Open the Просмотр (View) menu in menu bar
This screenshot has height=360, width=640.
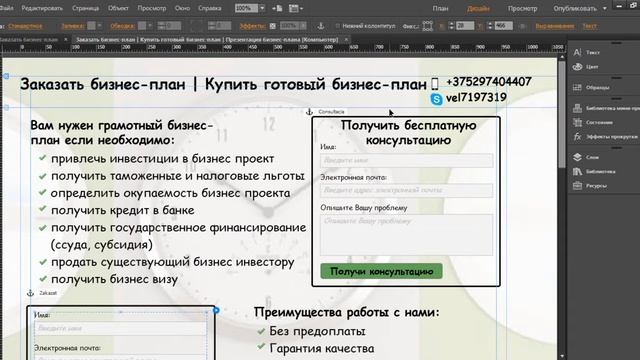[x=151, y=8]
